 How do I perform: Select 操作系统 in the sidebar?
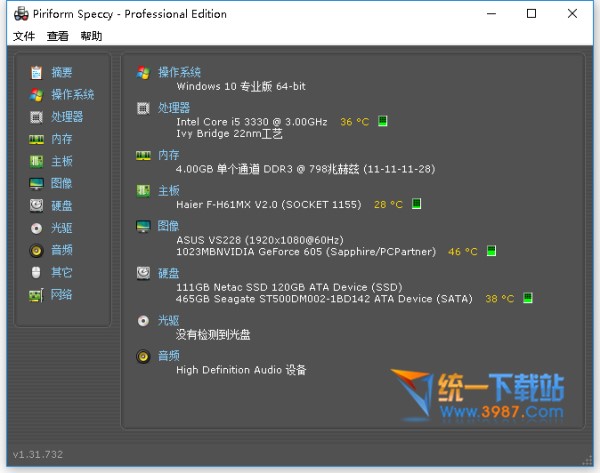point(73,95)
